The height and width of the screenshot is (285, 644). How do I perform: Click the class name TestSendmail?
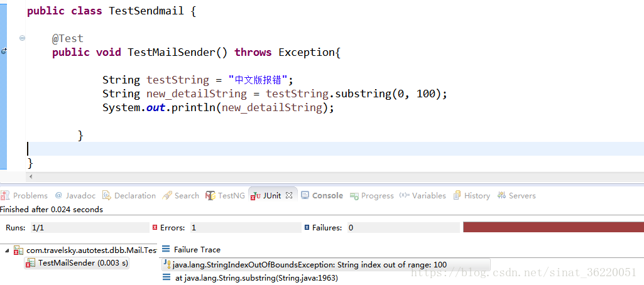pos(146,11)
